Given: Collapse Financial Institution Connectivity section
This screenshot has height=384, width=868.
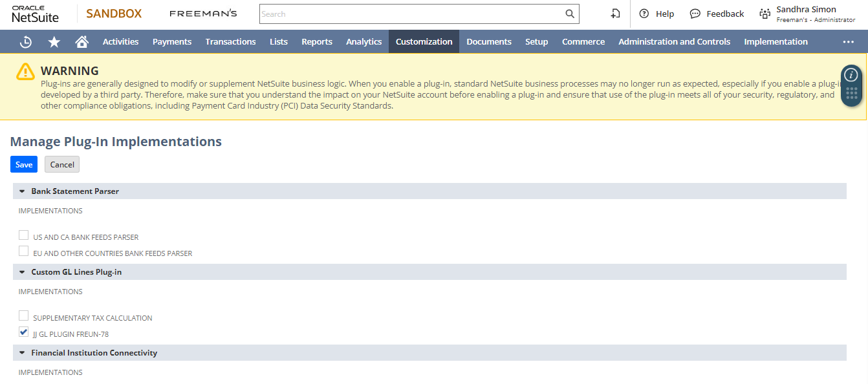Looking at the screenshot, I should coord(22,353).
